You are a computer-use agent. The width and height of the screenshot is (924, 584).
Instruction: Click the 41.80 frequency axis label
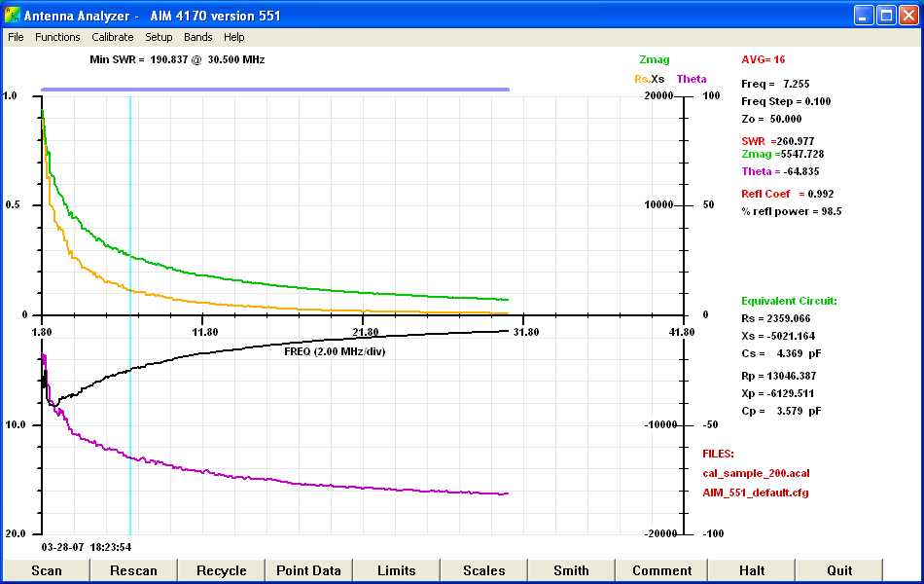click(x=682, y=332)
